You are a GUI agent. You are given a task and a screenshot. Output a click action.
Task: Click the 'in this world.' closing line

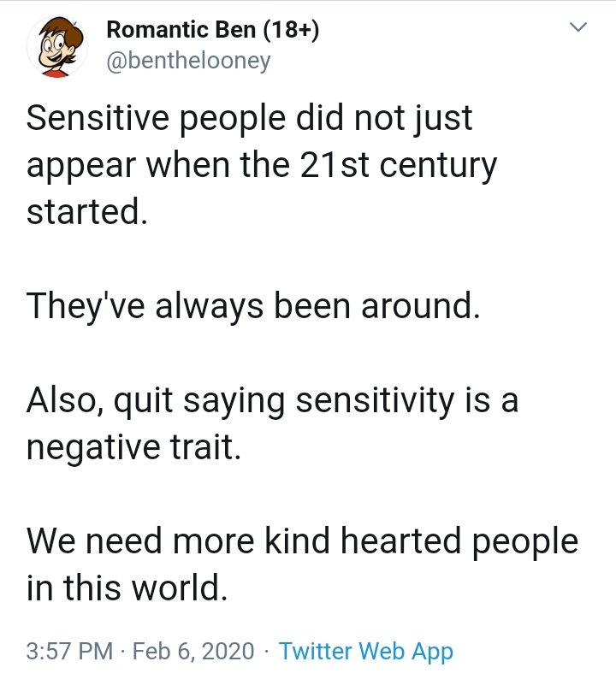pos(127,588)
